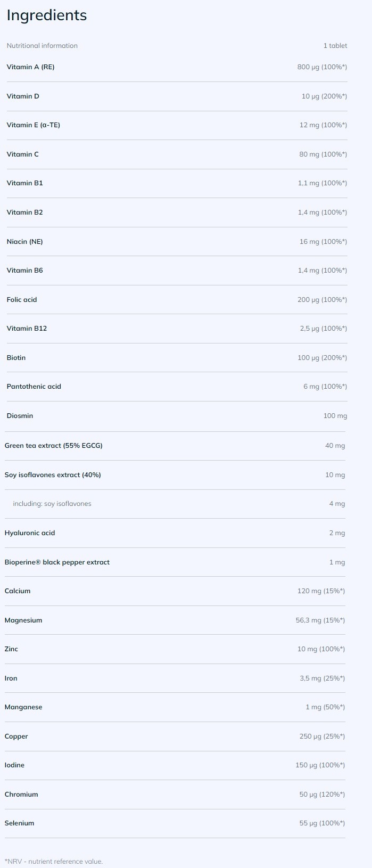The height and width of the screenshot is (868, 372).
Task: Click the Vitamin D label
Action: click(x=23, y=96)
